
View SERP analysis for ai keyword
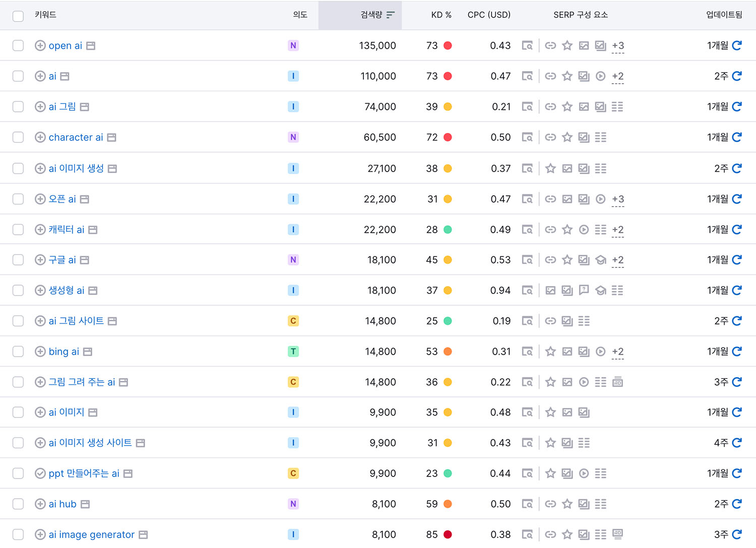click(x=527, y=76)
